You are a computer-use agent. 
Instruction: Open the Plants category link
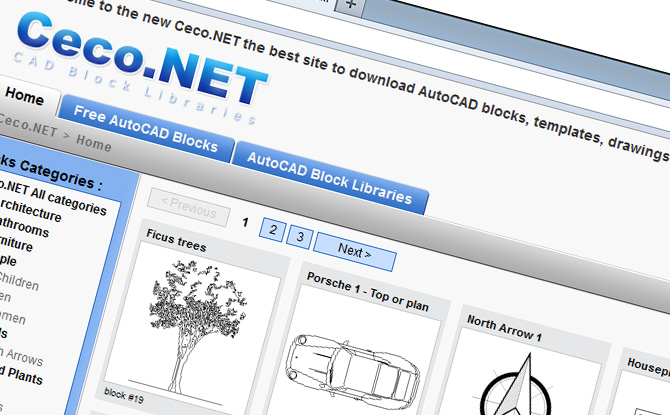pyautogui.click(x=21, y=374)
